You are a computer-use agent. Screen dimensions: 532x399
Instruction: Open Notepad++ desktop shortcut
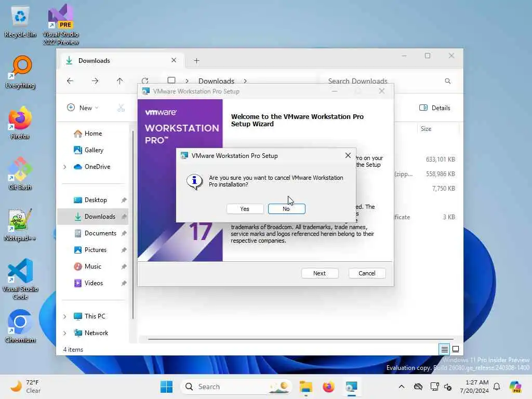[x=20, y=224]
